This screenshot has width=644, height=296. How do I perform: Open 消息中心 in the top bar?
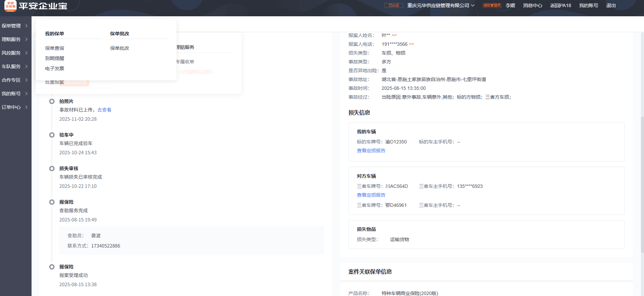tap(532, 5)
